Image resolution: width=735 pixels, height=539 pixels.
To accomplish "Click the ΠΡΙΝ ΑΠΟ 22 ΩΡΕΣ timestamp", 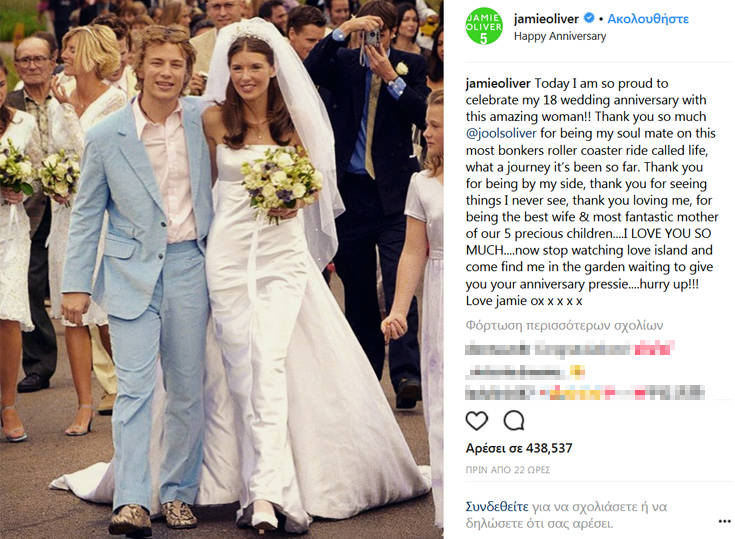I will [x=508, y=470].
